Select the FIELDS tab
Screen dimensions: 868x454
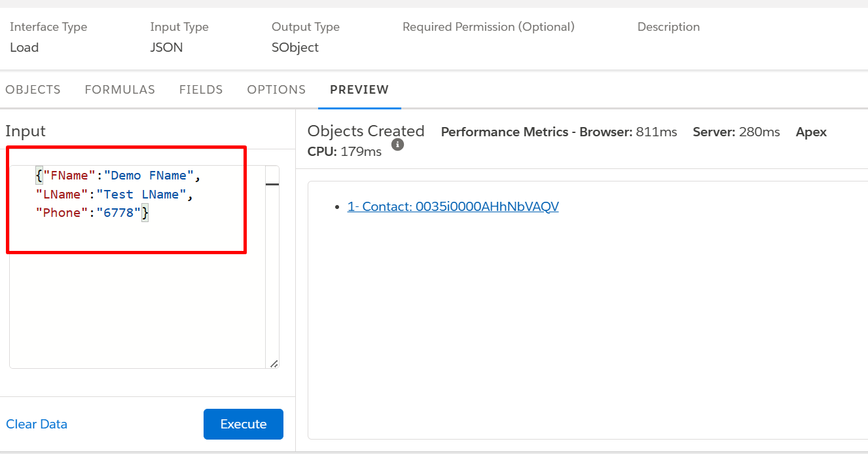coord(201,89)
